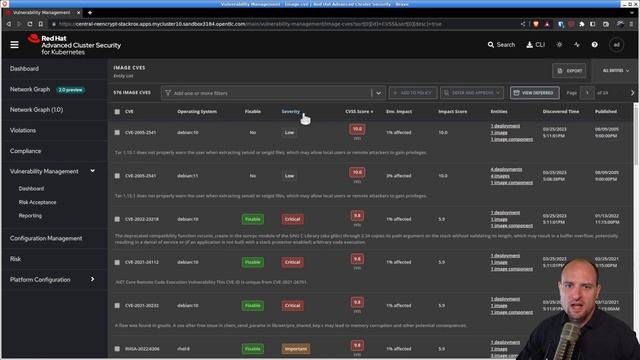The height and width of the screenshot is (360, 640).
Task: Sort by the Severity column header
Action: [291, 111]
